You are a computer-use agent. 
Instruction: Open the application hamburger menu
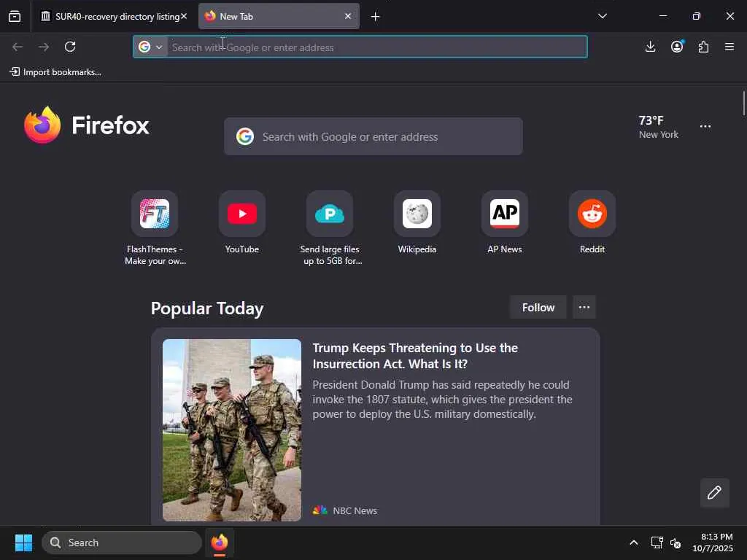pos(729,47)
